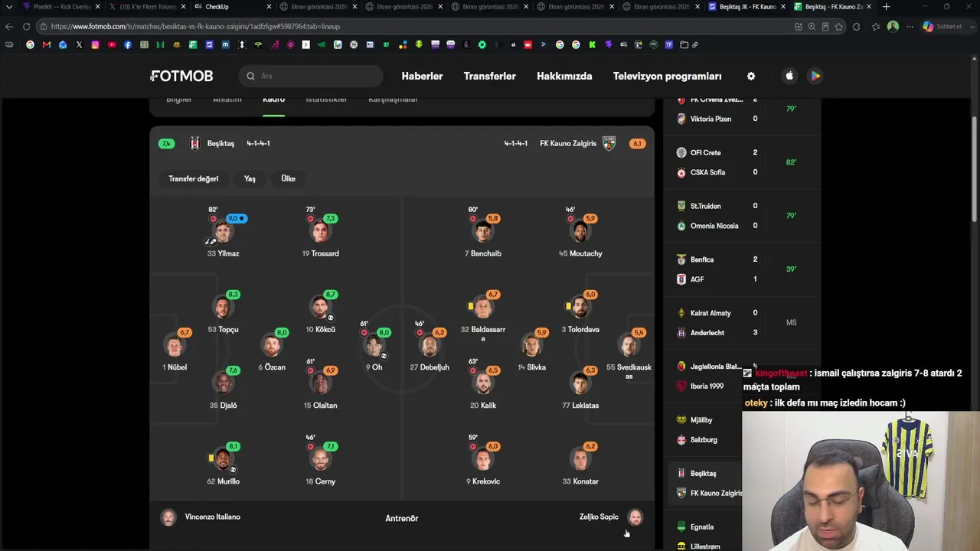Toggle the Ülke filter chip
The width and height of the screenshot is (980, 551).
pos(288,178)
